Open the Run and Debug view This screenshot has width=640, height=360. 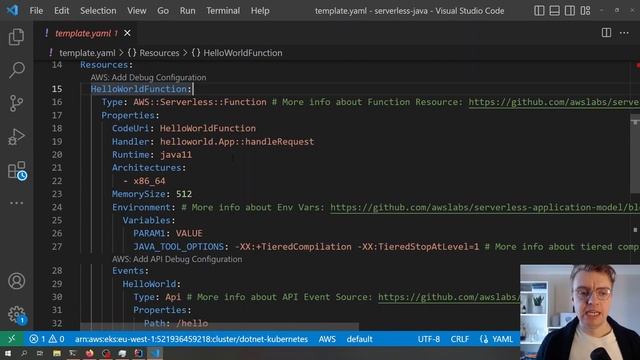pos(16,137)
